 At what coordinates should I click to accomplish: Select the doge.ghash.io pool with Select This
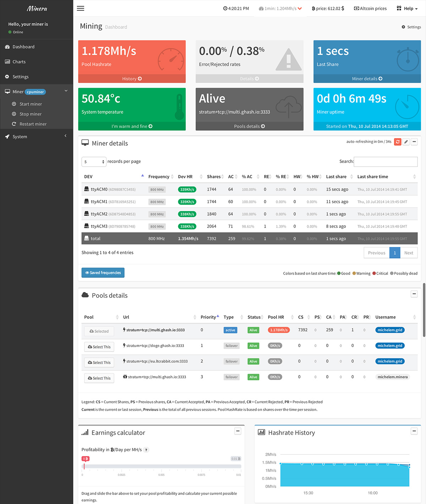[99, 347]
